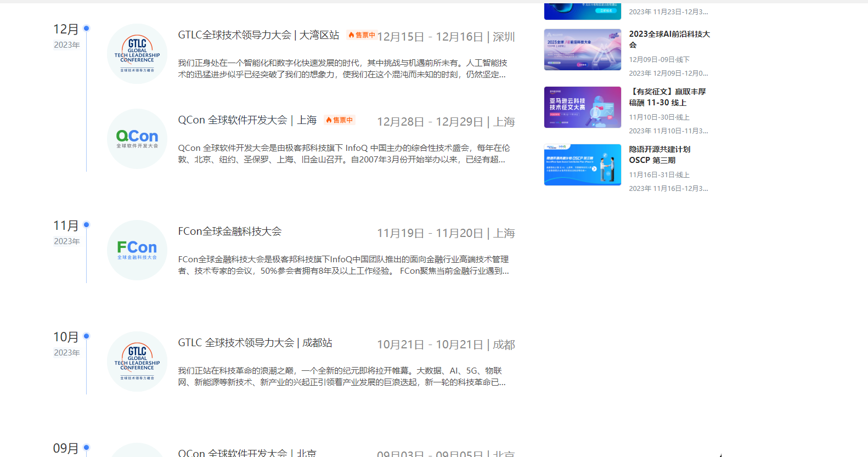This screenshot has height=457, width=868.
Task: Click sidebar text 2023年 12月09日-12月0...
Action: 668,74
